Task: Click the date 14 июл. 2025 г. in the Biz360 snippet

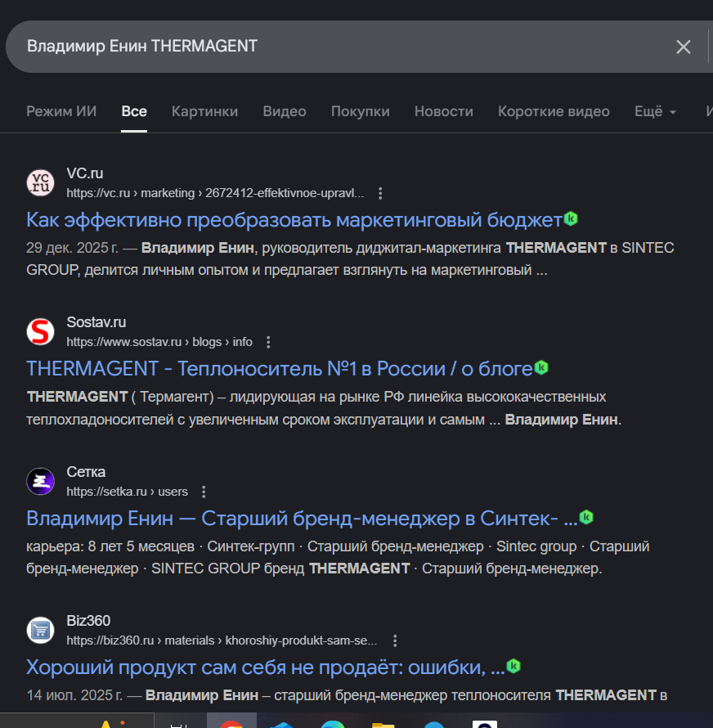Action: 74,695
